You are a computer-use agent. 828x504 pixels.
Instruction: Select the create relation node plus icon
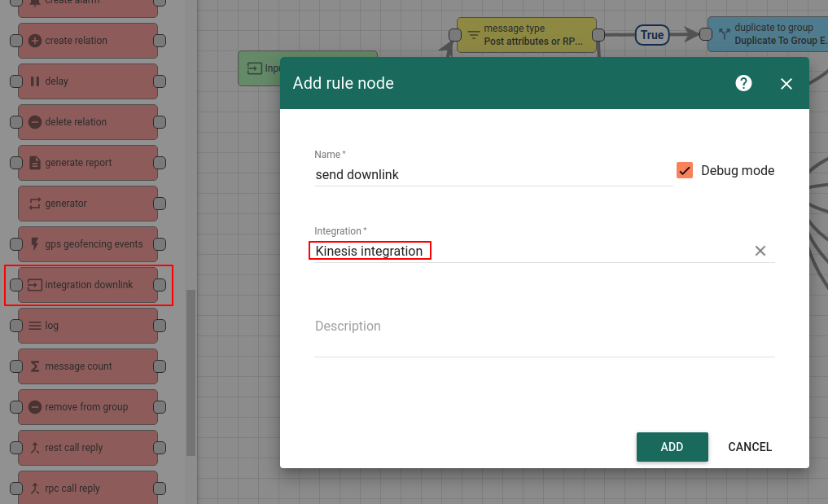coord(35,41)
